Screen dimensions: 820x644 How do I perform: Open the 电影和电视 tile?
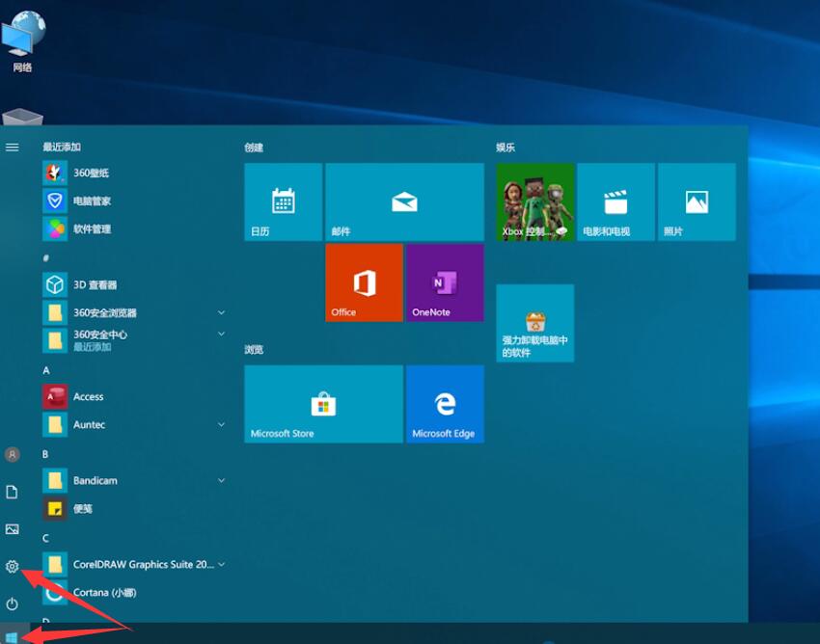(x=616, y=201)
